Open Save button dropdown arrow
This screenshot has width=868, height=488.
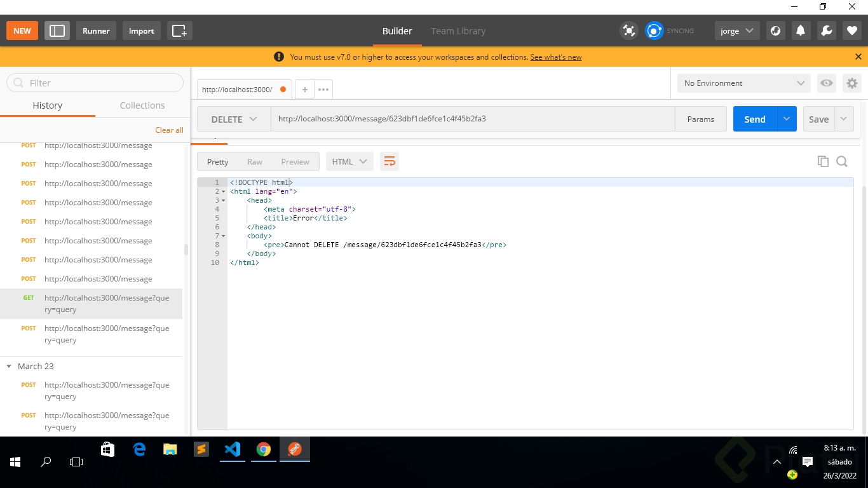click(844, 119)
